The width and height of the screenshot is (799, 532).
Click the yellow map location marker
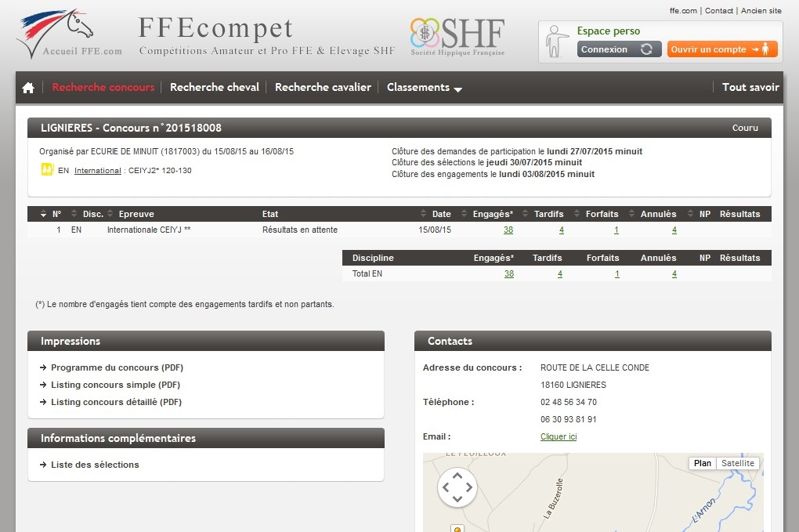(457, 529)
